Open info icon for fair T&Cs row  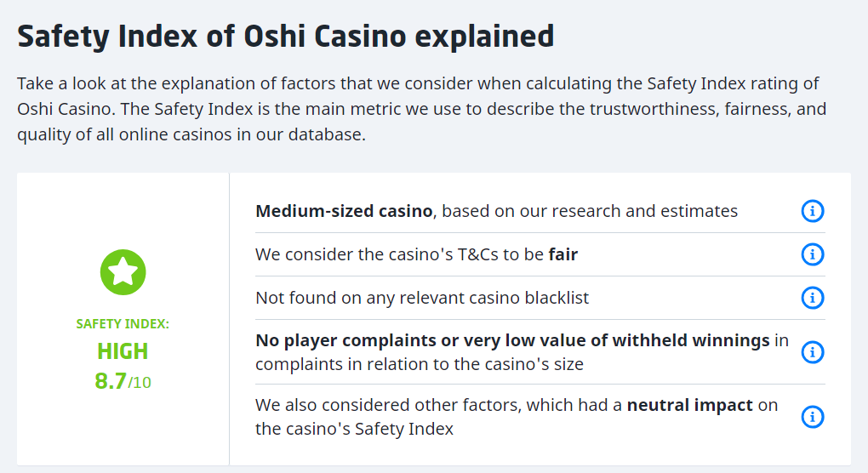(x=813, y=254)
